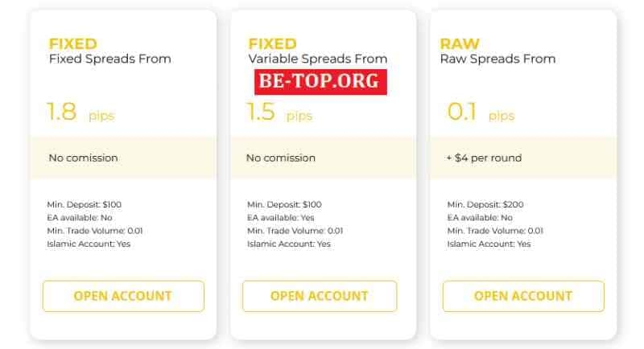Select the "Variable Spreads From" subtitle text

(317, 59)
